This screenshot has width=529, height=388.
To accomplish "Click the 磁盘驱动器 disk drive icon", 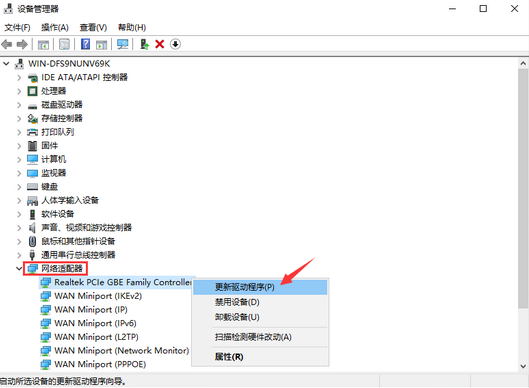I will (x=32, y=106).
